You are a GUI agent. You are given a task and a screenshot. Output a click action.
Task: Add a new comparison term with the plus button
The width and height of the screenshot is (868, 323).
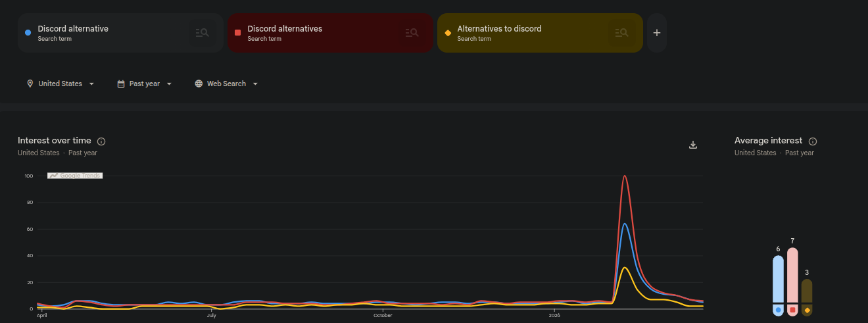tap(656, 33)
